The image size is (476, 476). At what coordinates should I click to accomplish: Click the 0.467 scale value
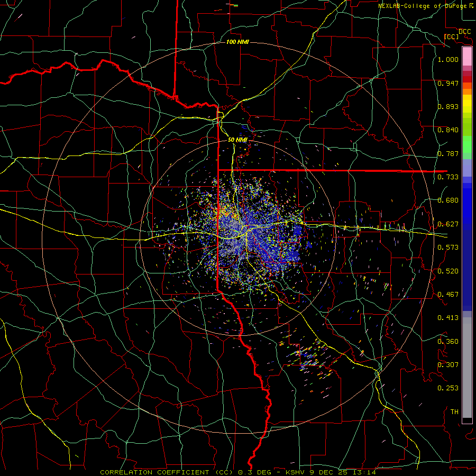pos(448,295)
